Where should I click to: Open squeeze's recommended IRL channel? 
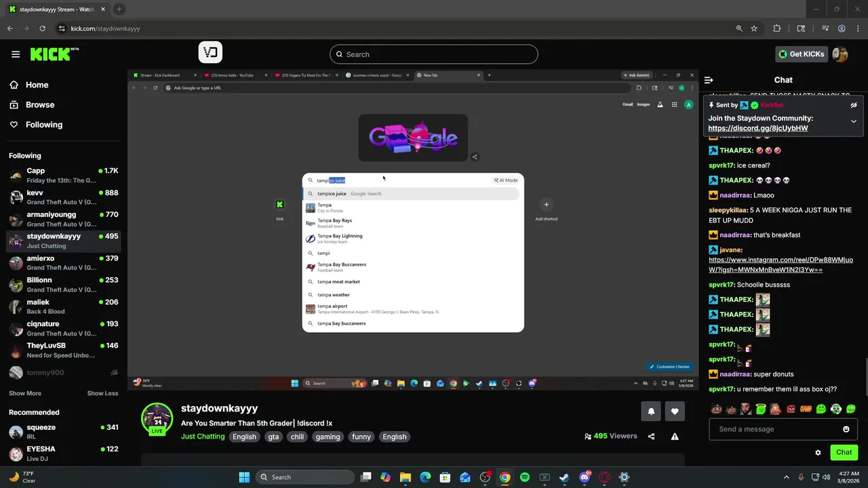64,432
